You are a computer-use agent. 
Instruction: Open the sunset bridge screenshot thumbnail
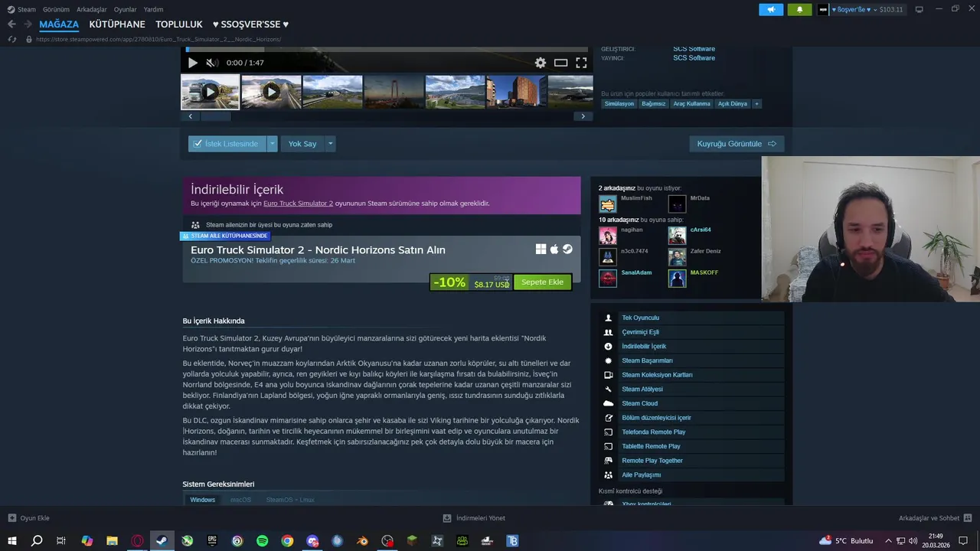[394, 92]
